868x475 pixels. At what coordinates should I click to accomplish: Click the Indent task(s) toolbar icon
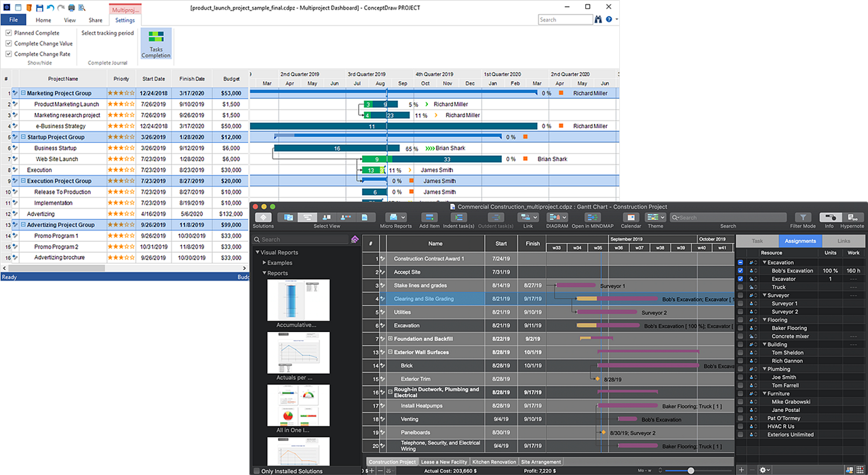(x=459, y=218)
